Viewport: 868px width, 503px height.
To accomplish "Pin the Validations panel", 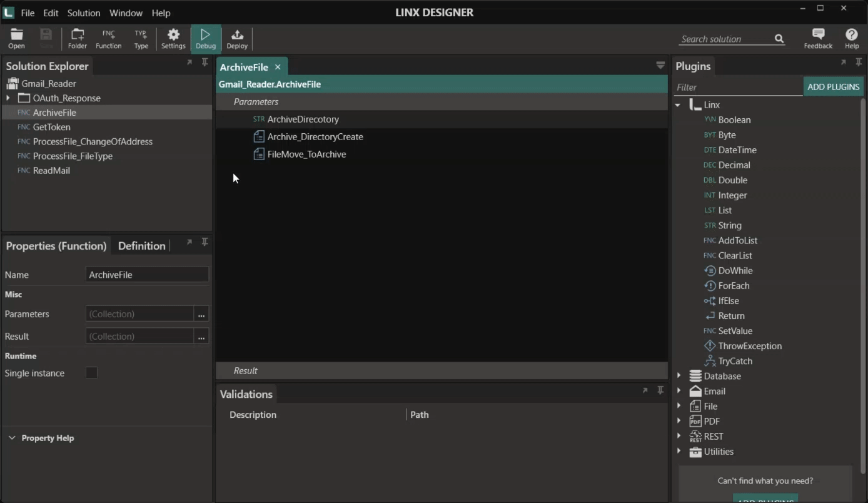I will point(660,390).
